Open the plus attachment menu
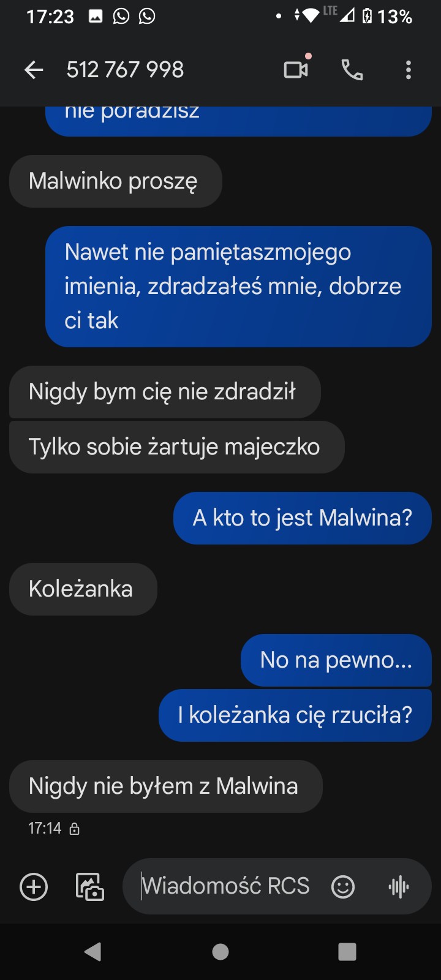 (x=34, y=886)
